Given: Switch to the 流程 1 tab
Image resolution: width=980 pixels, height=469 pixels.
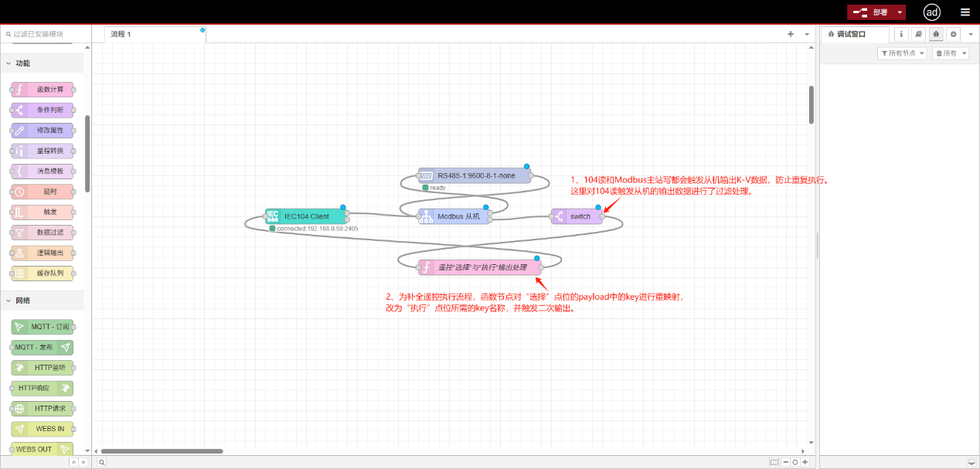Looking at the screenshot, I should pos(121,34).
